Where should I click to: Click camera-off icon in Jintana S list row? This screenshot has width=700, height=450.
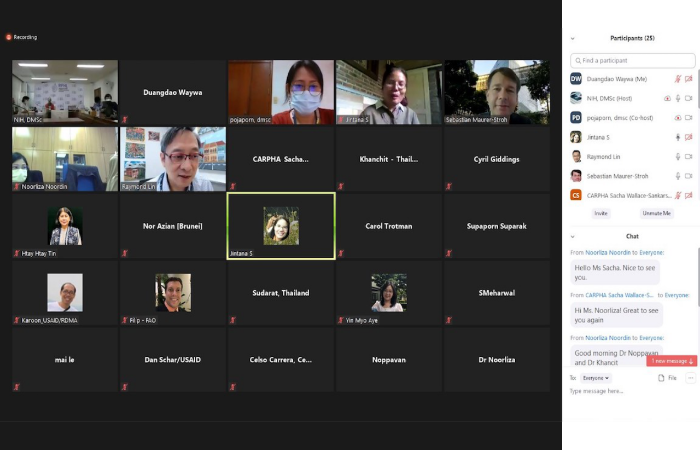689,137
